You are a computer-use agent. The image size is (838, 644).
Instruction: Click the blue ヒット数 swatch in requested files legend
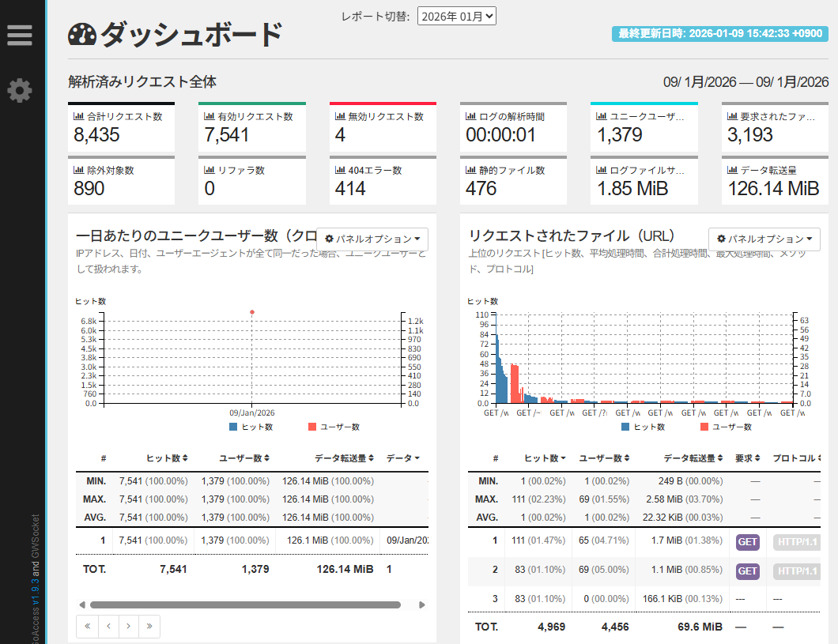coord(625,427)
